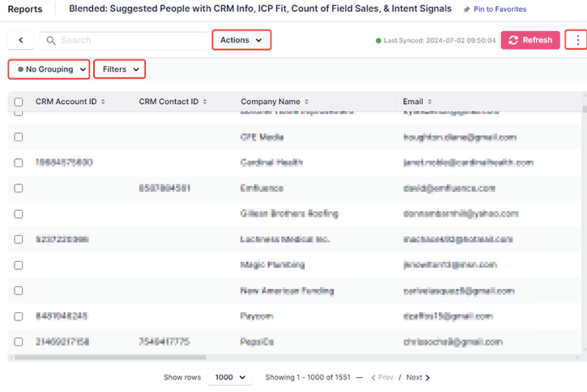Check the select-all checkbox in table header
This screenshot has height=392, width=587.
pos(19,102)
